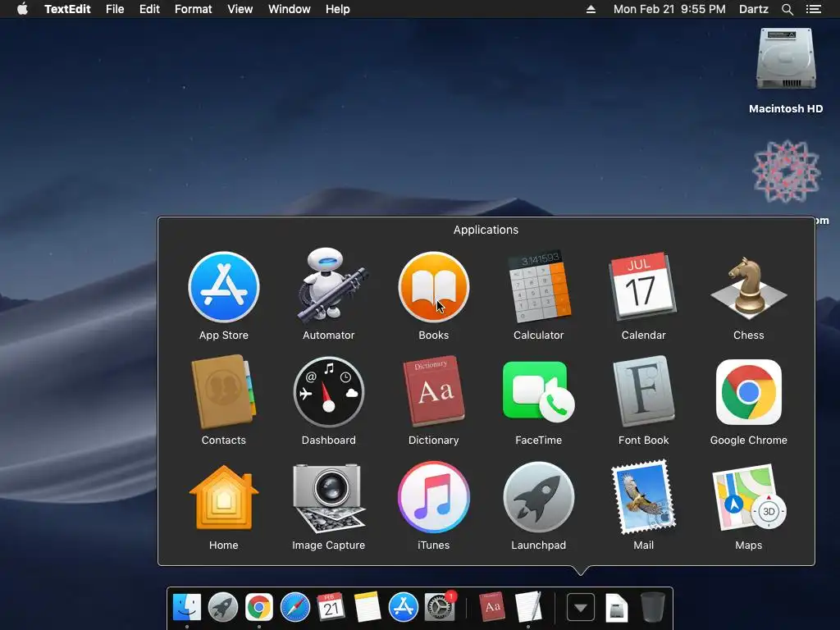The height and width of the screenshot is (630, 840).
Task: Open Image Capture
Action: click(328, 497)
